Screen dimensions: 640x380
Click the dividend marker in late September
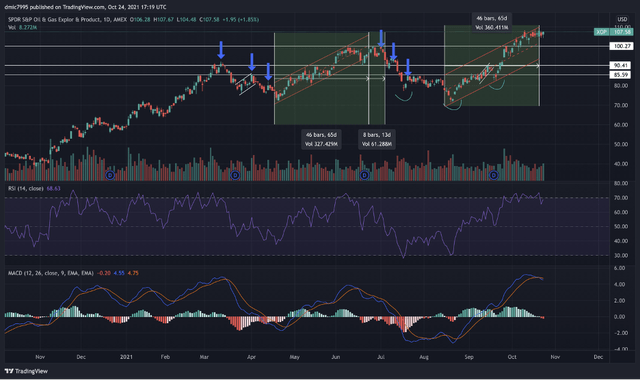[x=494, y=176]
